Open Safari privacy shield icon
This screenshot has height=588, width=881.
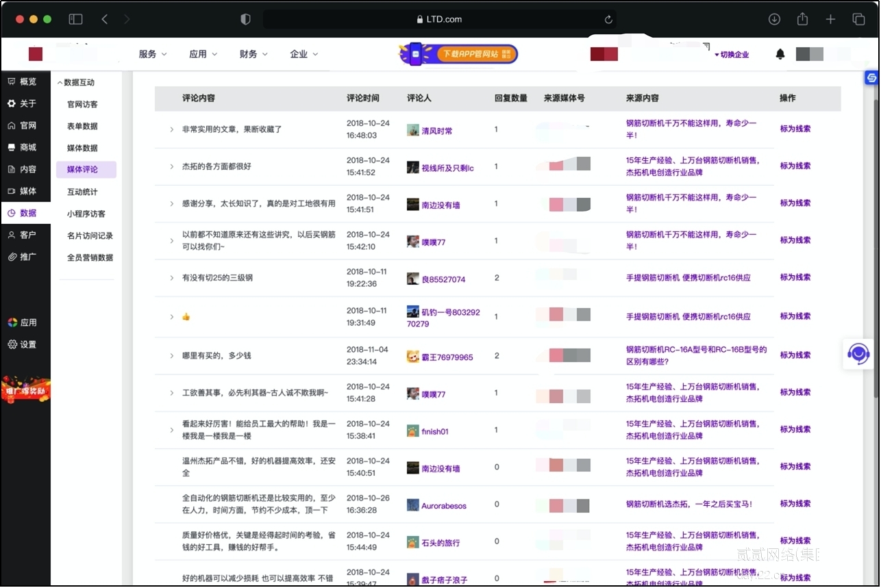click(245, 19)
